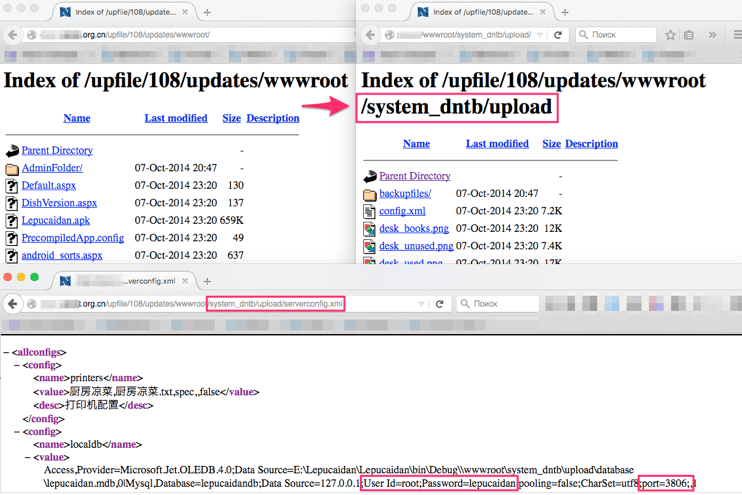This screenshot has height=495, width=742.
Task: Open the Lepucaidan.apk file link
Action: 55,220
